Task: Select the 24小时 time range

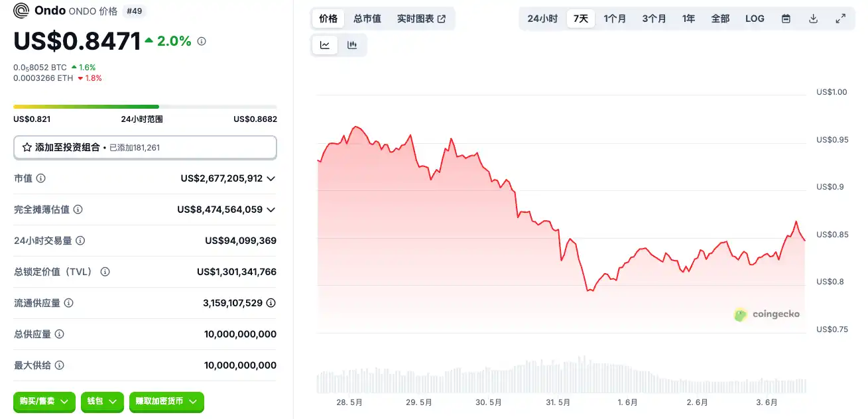Action: (x=542, y=19)
